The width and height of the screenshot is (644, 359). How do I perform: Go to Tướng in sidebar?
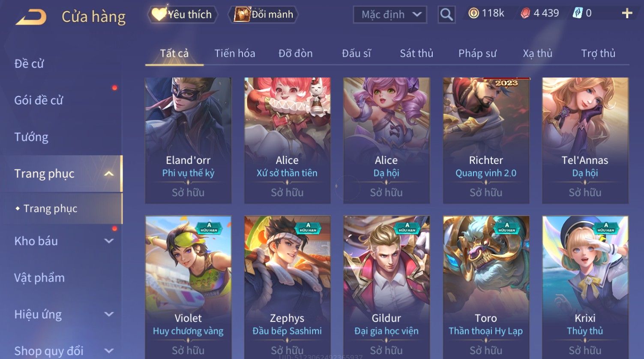coord(31,137)
